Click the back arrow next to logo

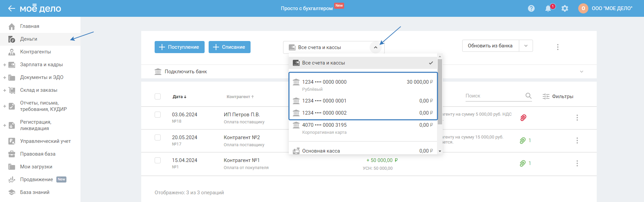[11, 8]
